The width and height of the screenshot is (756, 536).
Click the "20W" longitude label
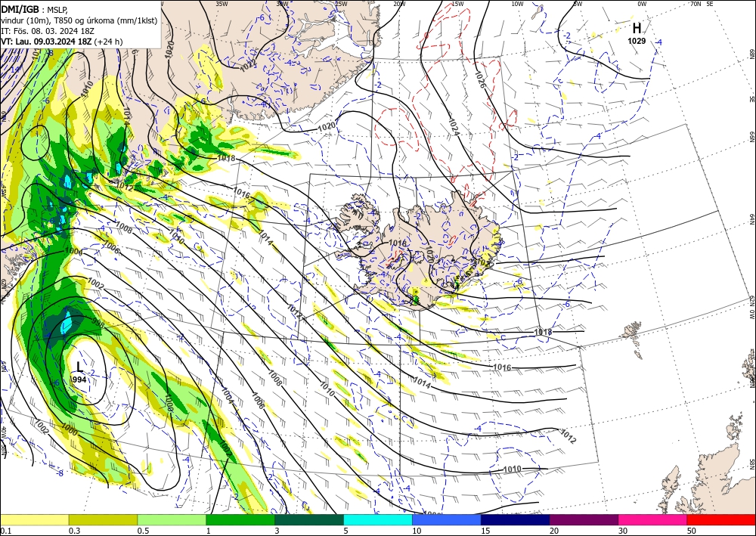coord(399,3)
